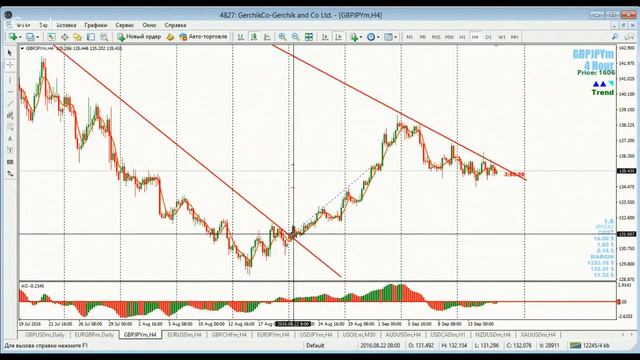Switch to USDCADm,H1 chart tab

(x=448, y=335)
